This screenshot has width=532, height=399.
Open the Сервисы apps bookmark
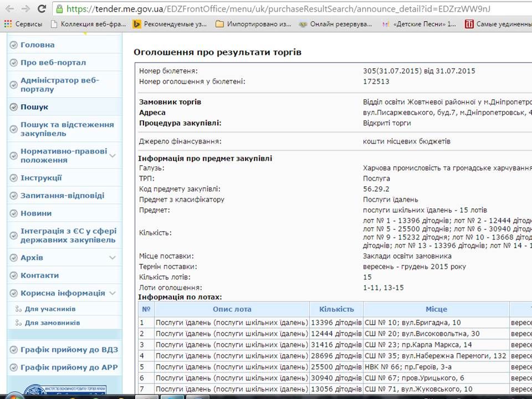point(23,24)
